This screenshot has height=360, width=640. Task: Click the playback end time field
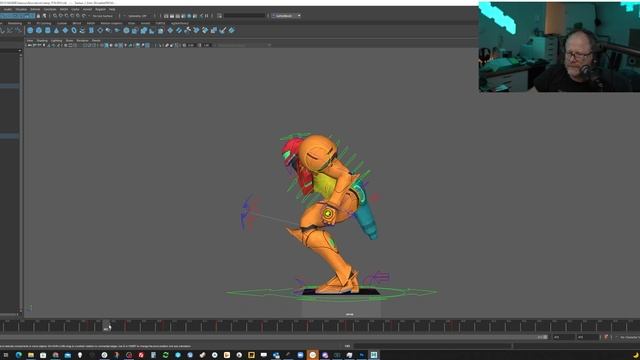[x=563, y=337]
